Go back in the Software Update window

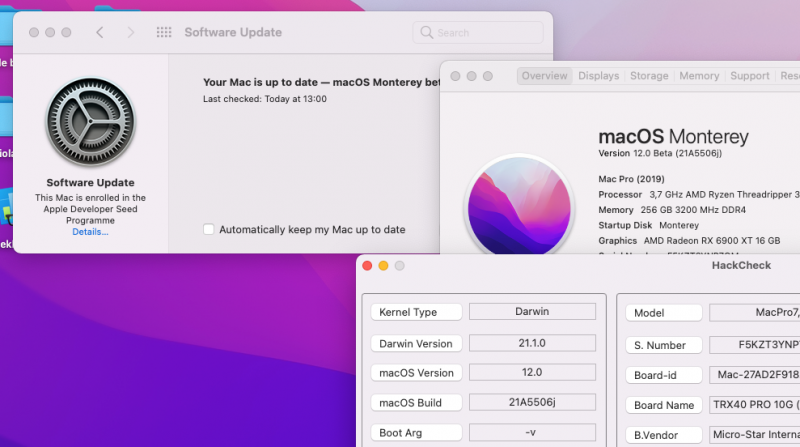[x=99, y=33]
